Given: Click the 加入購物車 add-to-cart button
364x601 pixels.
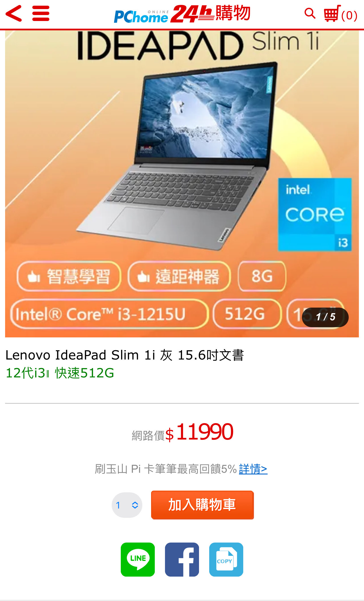Looking at the screenshot, I should pos(202,505).
